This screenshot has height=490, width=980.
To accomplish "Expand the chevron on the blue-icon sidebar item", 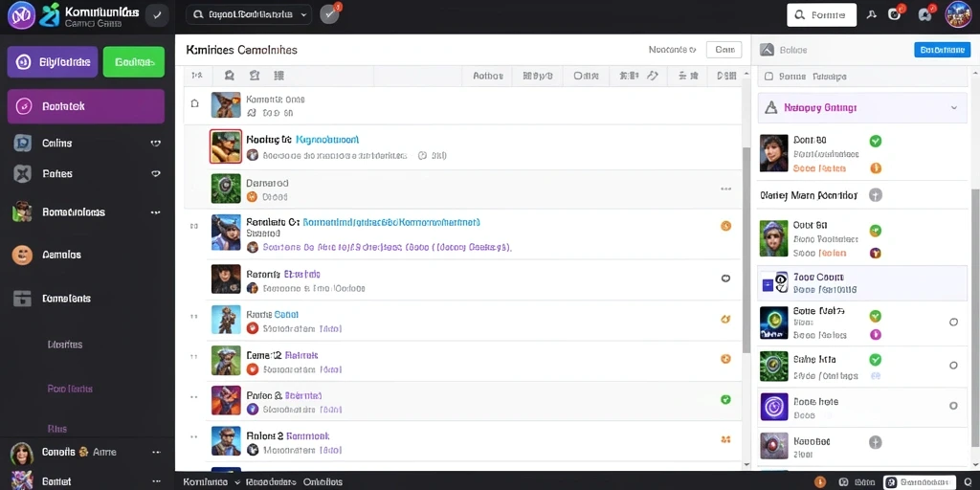I will (156, 144).
